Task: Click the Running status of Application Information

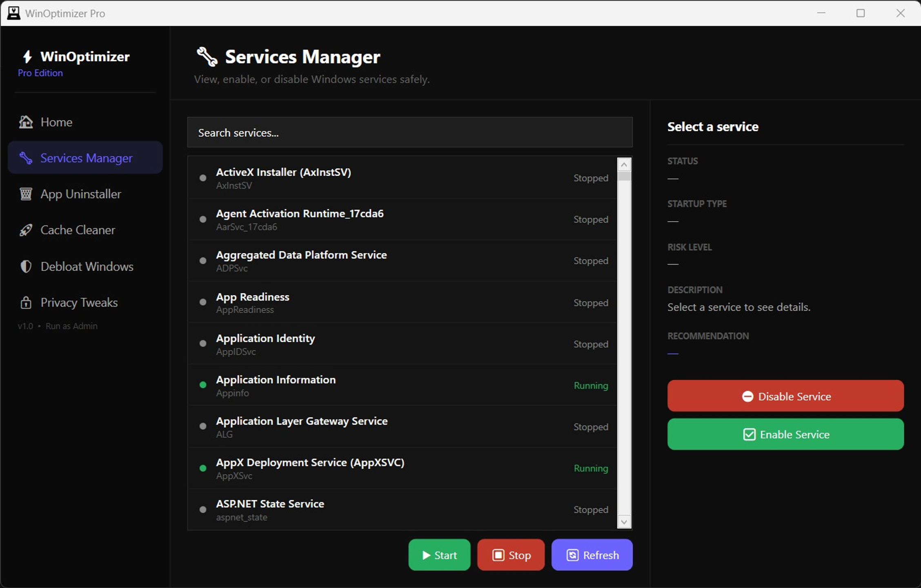Action: point(591,385)
